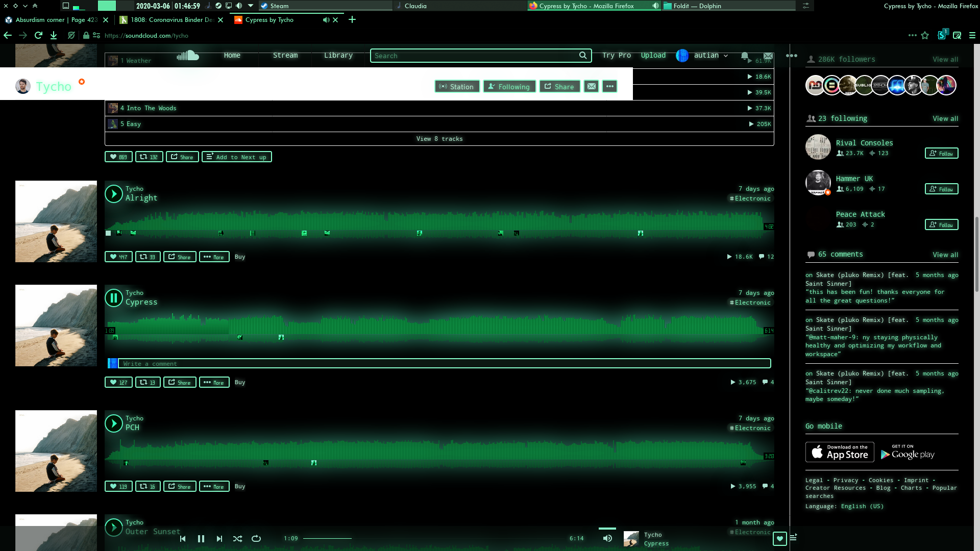This screenshot has width=980, height=551.
Task: Follow Rival Consoles
Action: 941,154
